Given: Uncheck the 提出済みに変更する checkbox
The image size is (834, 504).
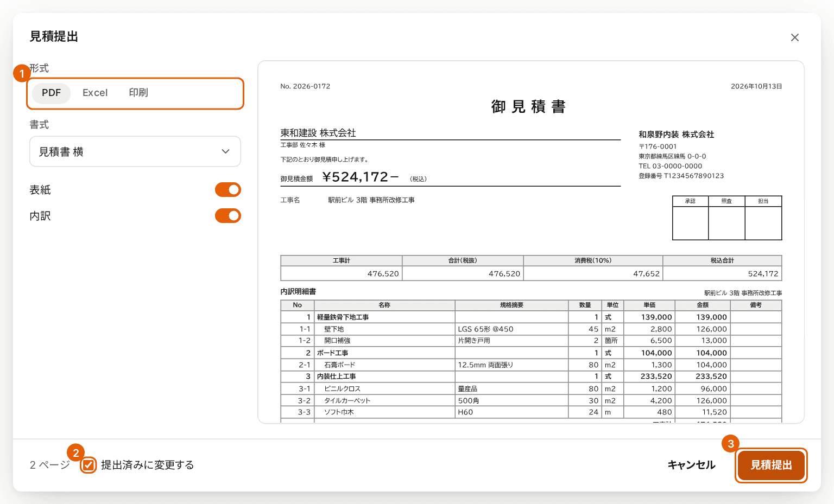Looking at the screenshot, I should 89,465.
